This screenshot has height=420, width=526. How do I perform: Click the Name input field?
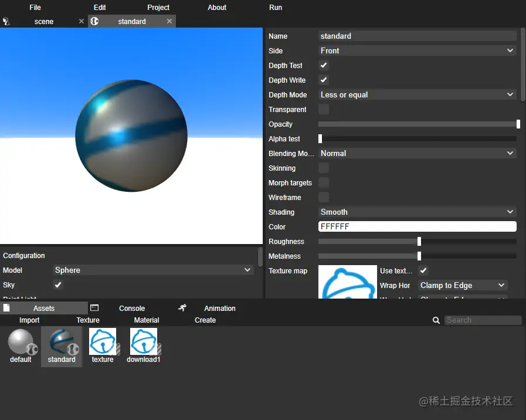(x=417, y=36)
